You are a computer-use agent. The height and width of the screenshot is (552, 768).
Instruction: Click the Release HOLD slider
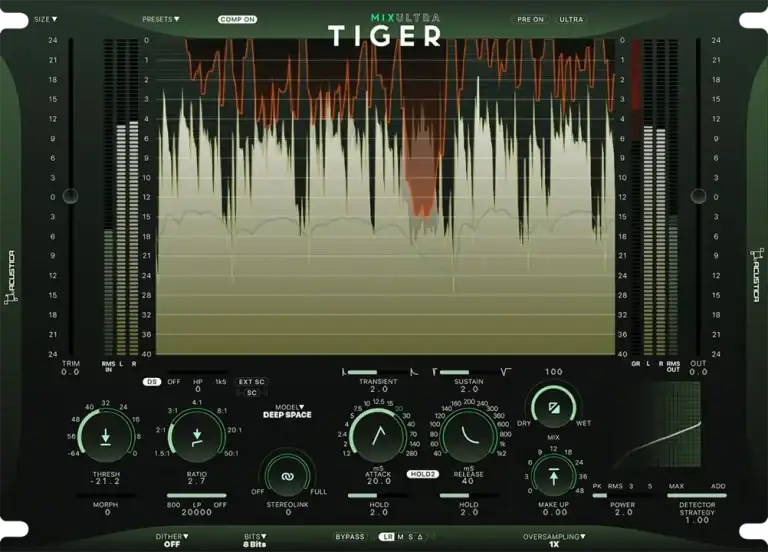(x=469, y=496)
